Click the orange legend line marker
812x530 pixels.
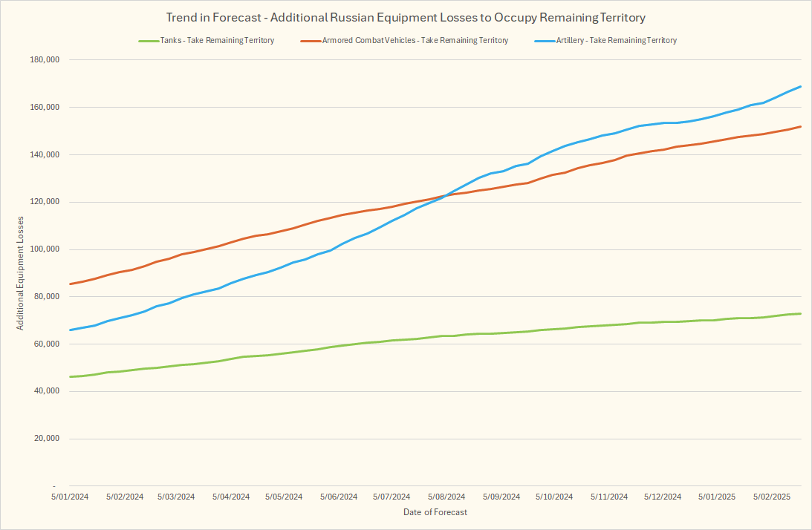point(310,41)
